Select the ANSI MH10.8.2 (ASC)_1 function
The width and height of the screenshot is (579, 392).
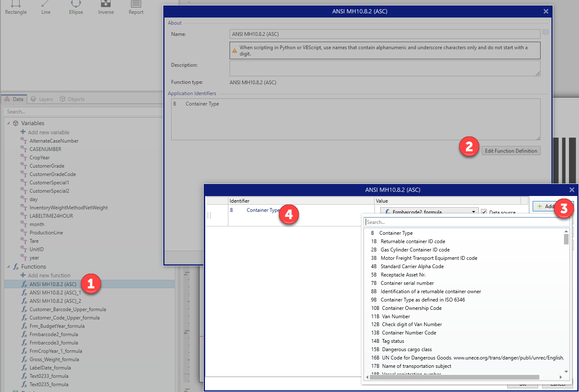[55, 293]
